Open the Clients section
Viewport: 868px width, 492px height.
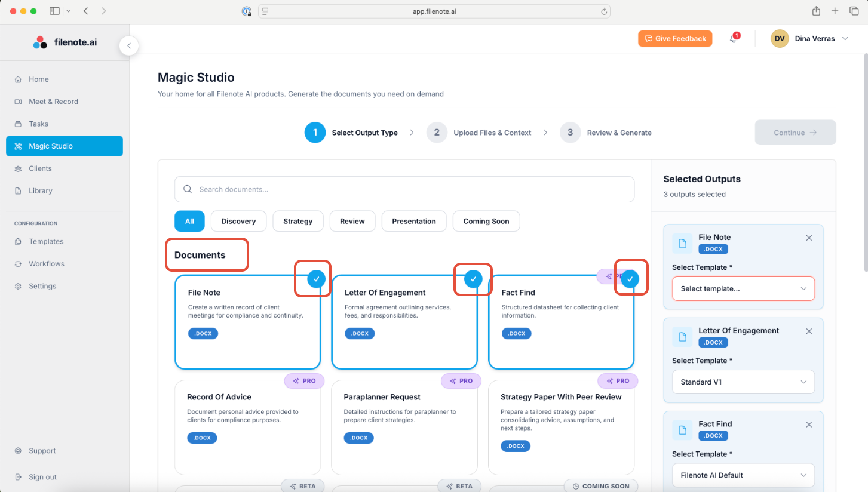[x=40, y=168]
